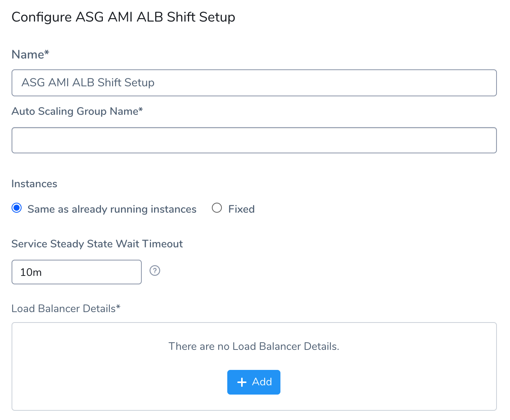The image size is (510, 420).
Task: Click the Auto Scaling Group Name* label
Action: pyautogui.click(x=77, y=111)
